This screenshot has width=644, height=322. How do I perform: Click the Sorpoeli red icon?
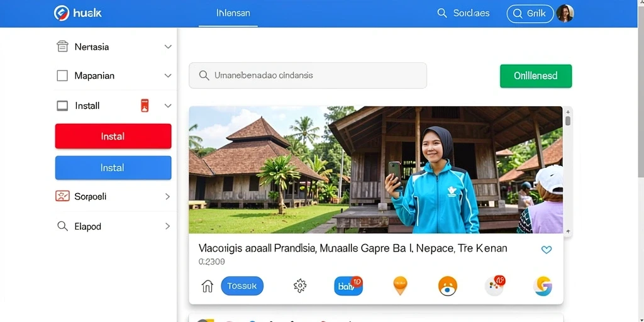tap(62, 196)
